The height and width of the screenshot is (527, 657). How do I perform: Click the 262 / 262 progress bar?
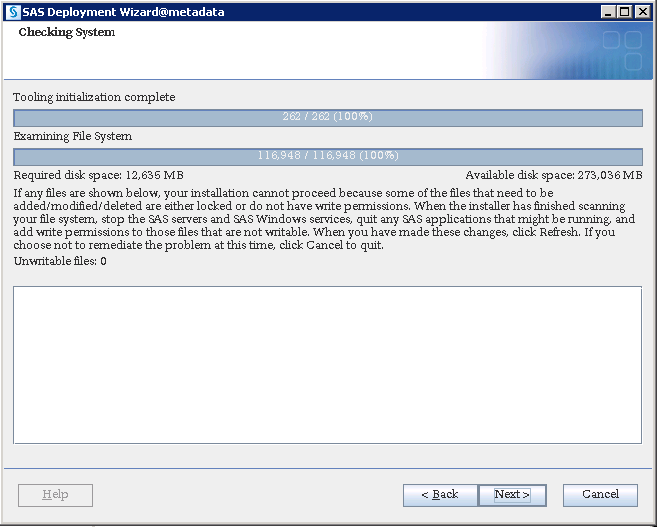[328, 118]
